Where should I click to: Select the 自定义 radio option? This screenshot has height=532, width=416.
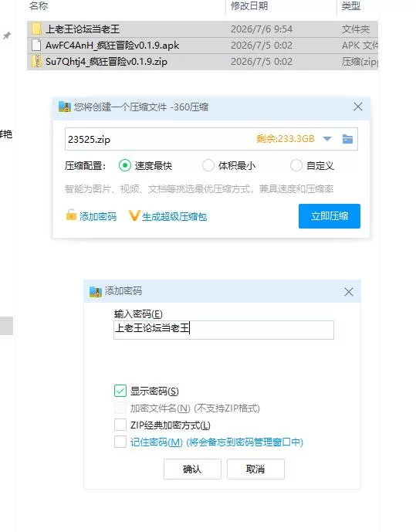(x=296, y=165)
